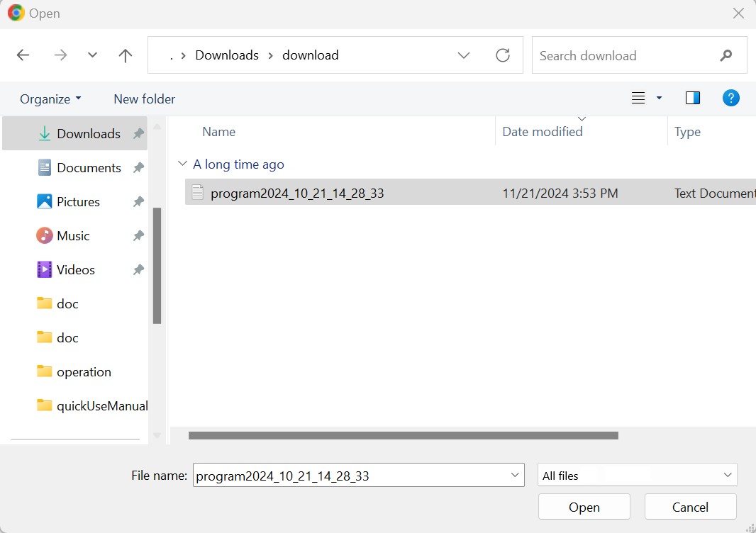Screen dimensions: 756x533
Task: Select Videos in the navigation pane
Action: coord(74,270)
